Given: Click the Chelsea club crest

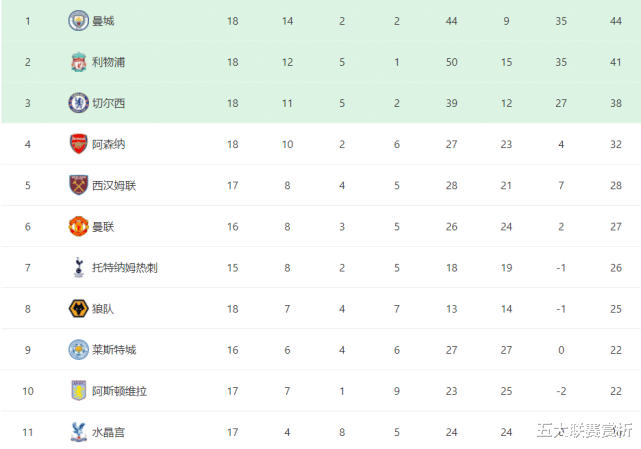Looking at the screenshot, I should tap(78, 103).
